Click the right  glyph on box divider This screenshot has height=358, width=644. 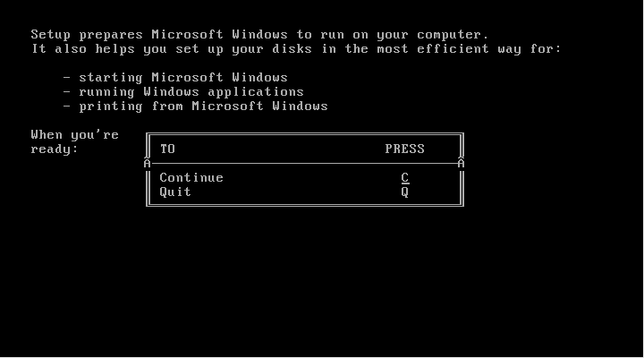(461, 163)
